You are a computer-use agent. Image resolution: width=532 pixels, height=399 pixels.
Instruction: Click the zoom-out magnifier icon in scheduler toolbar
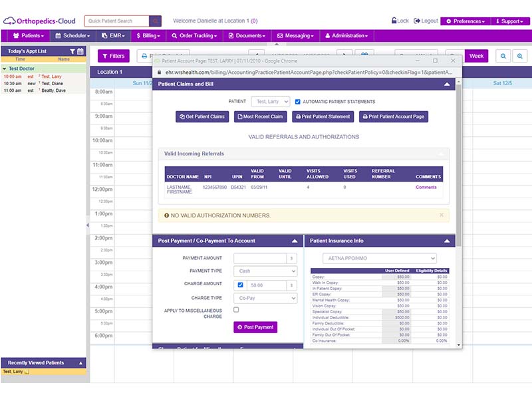[503, 56]
